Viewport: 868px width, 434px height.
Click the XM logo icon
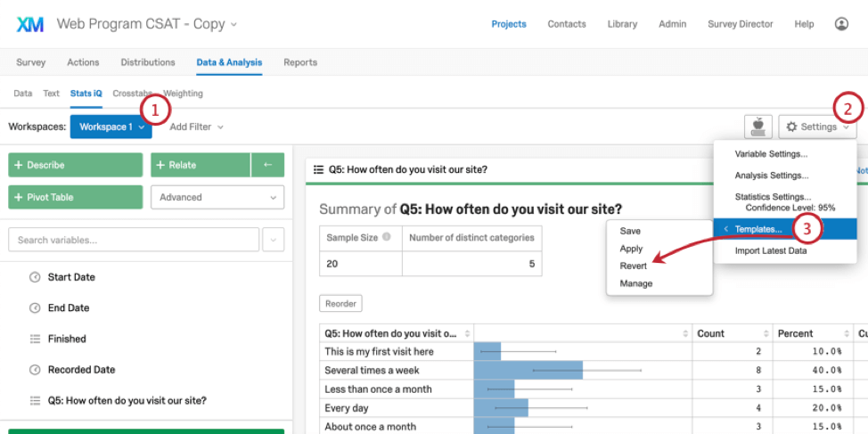click(30, 24)
